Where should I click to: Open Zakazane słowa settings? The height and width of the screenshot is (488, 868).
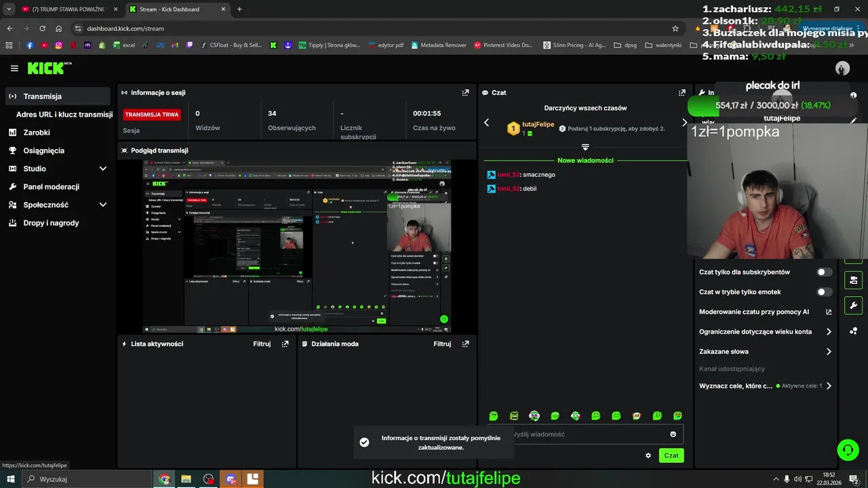coord(766,352)
